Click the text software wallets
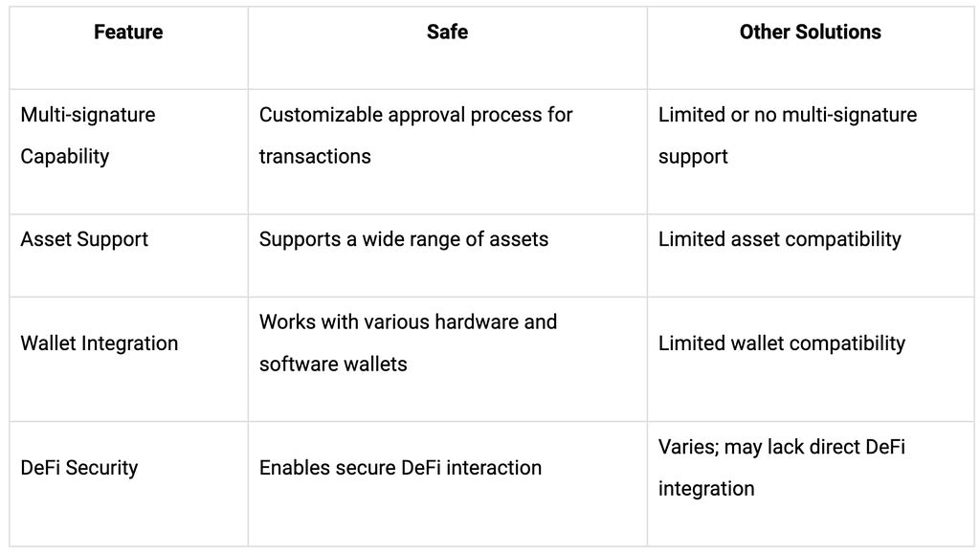Screen dimensions: 980x554 coord(333,364)
